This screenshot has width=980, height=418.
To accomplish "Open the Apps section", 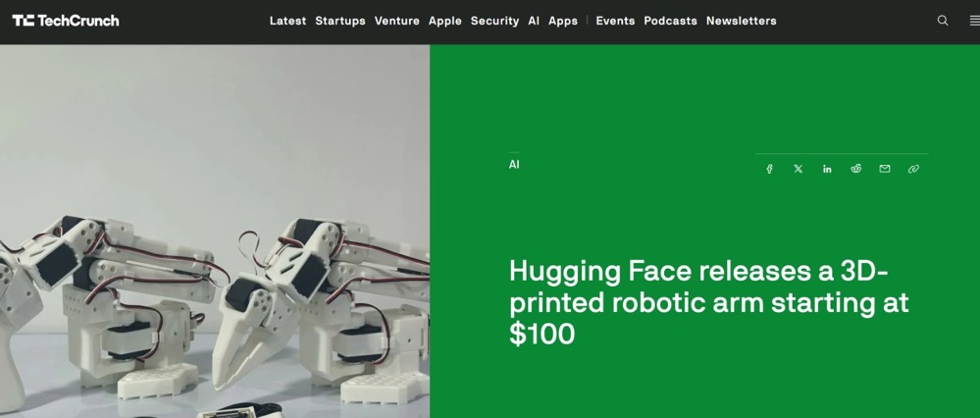I will 562,21.
